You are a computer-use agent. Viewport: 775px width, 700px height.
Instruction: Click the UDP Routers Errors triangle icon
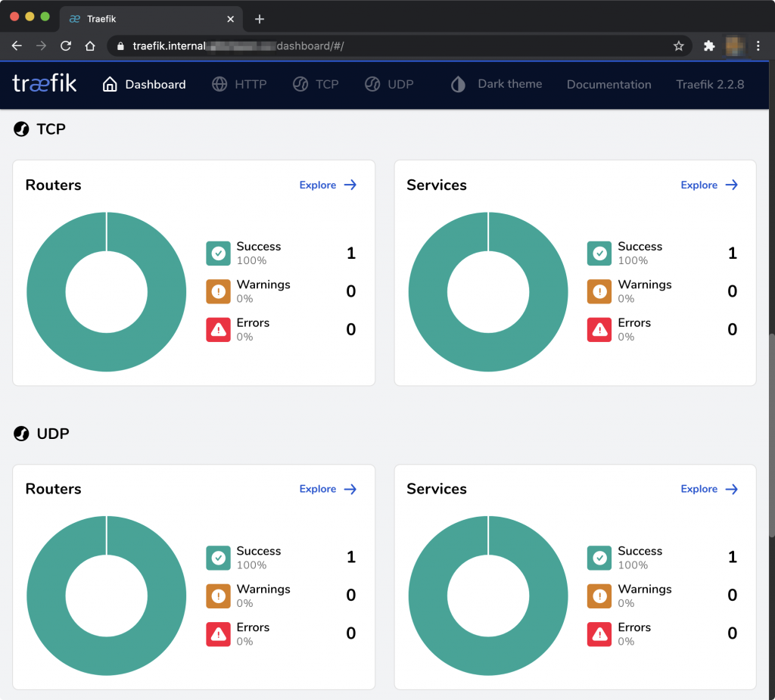(x=218, y=634)
